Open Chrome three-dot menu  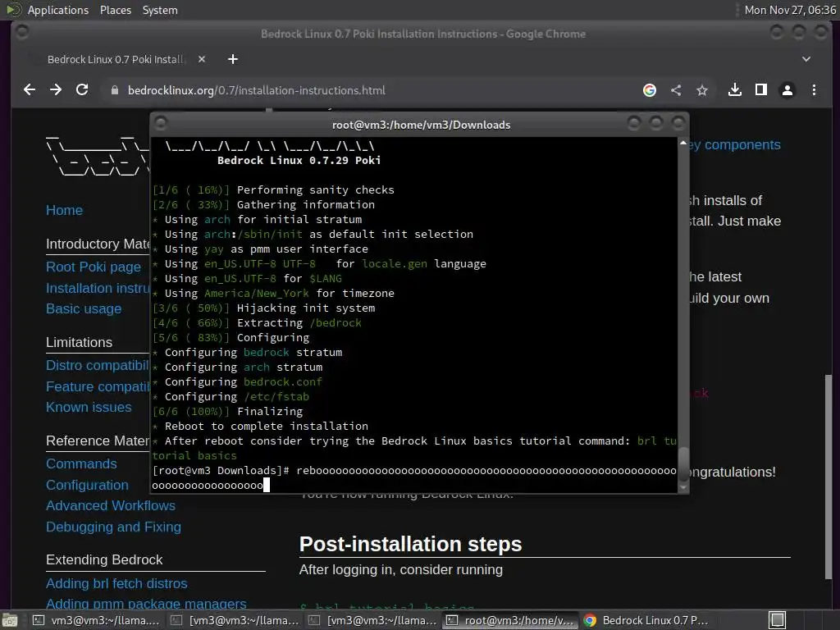(x=814, y=90)
